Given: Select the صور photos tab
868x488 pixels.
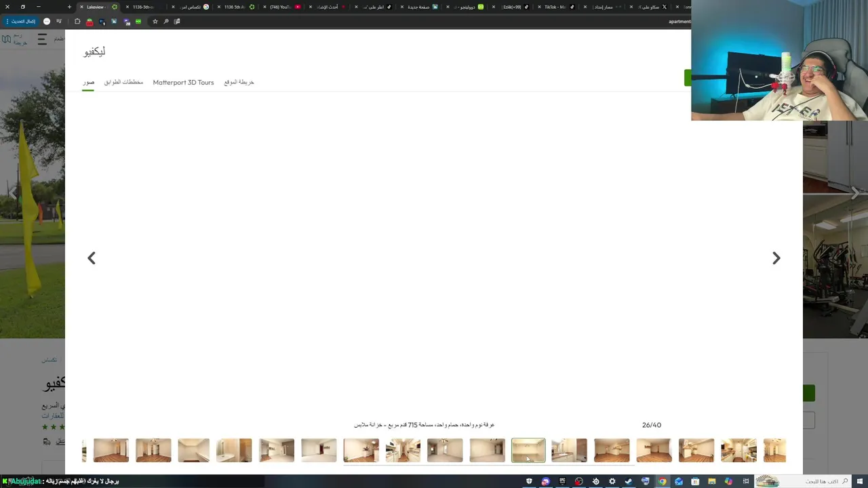Looking at the screenshot, I should [89, 82].
